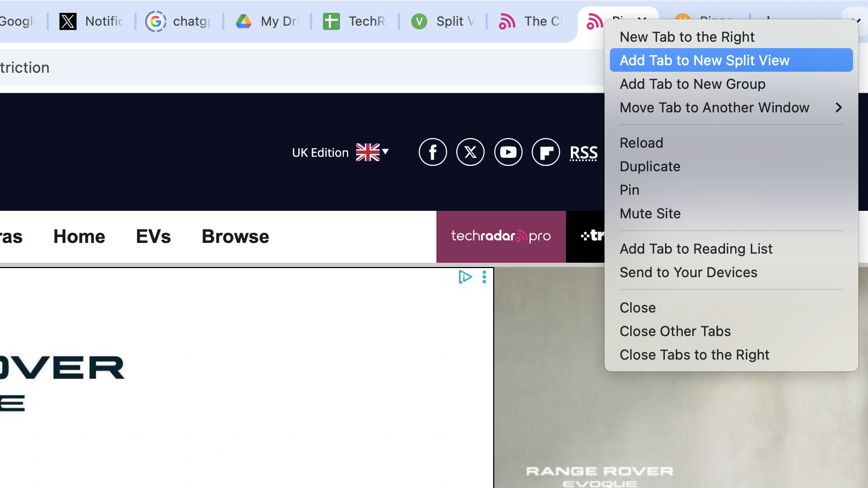Click the Browse navigation link
This screenshot has width=868, height=488.
235,237
